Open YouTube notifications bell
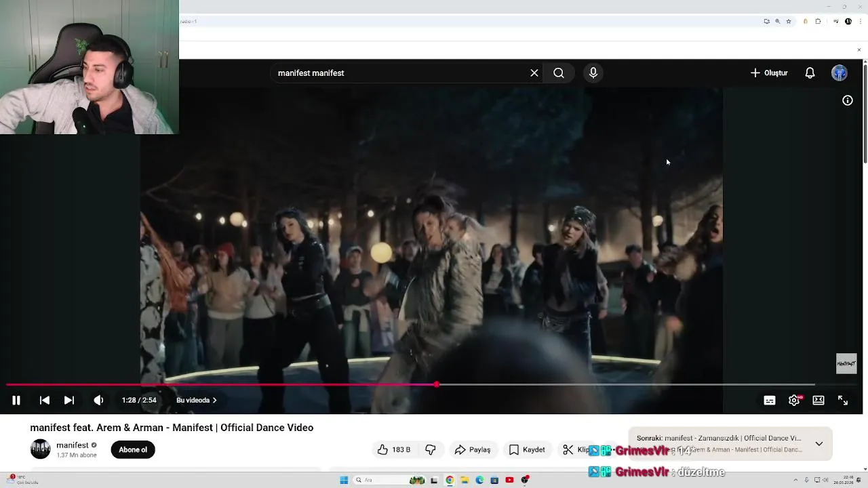The width and height of the screenshot is (868, 488). 810,73
